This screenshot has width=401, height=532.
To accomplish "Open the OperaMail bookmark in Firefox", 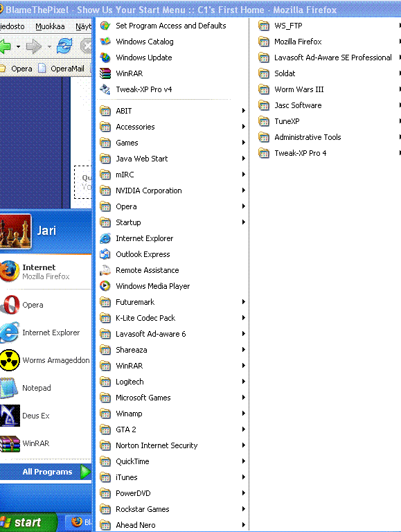I will [x=61, y=69].
